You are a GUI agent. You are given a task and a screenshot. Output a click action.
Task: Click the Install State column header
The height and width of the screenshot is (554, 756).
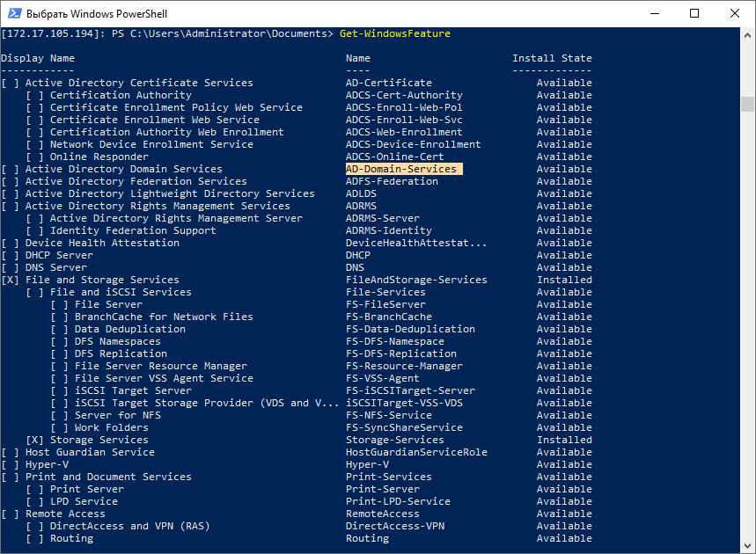[552, 58]
